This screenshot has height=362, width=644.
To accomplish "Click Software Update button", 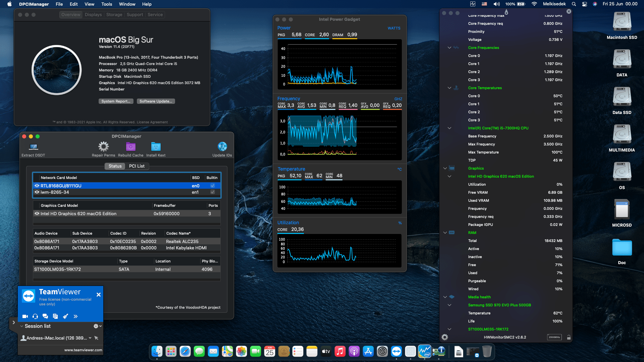I will coord(156,101).
